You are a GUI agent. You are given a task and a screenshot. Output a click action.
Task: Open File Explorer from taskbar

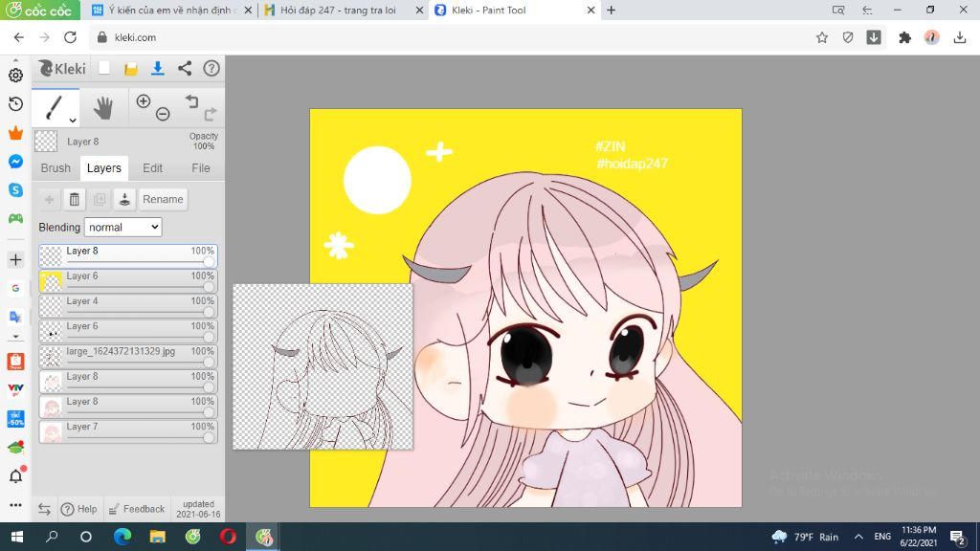click(158, 537)
